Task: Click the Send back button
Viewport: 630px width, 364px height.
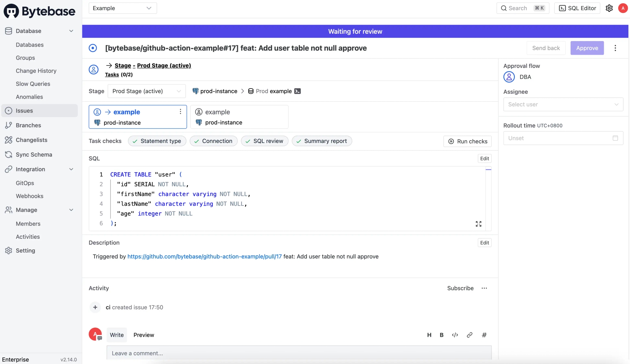Action: (x=546, y=48)
